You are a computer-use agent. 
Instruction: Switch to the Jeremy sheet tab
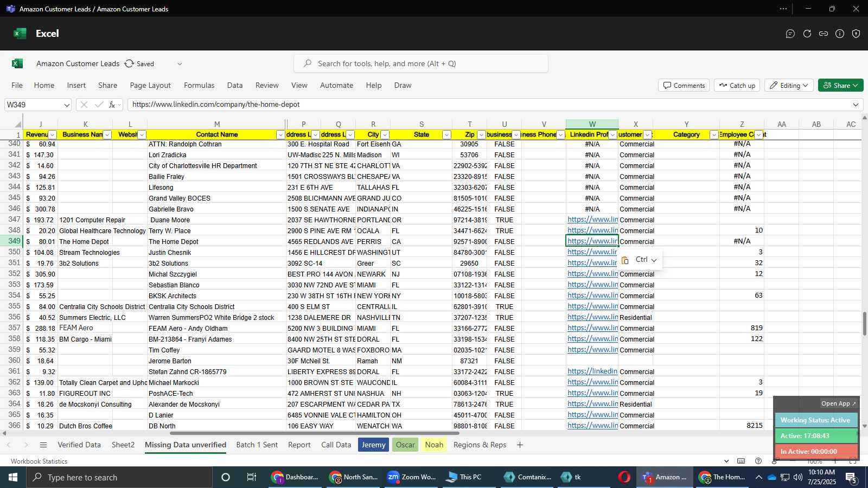(374, 445)
